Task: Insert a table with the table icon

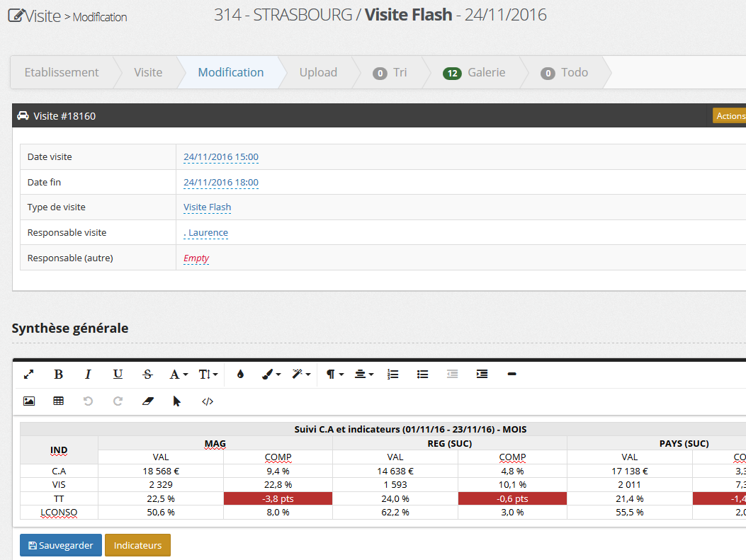Action: pos(59,401)
